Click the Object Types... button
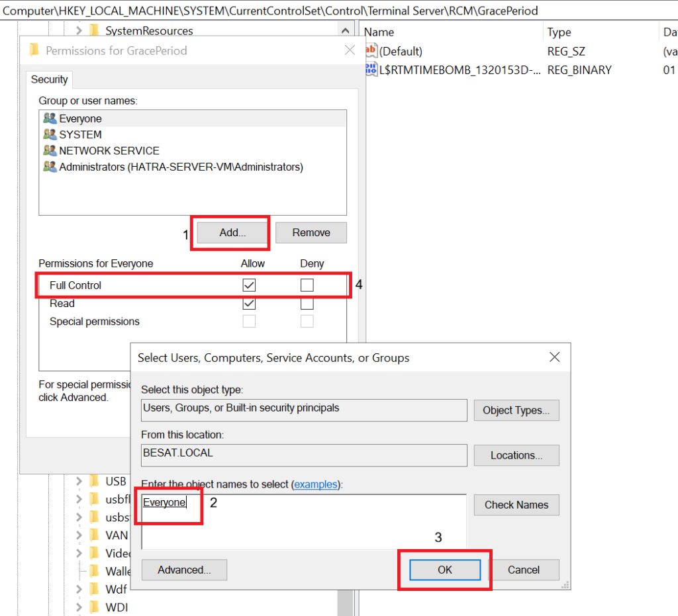This screenshot has height=616, width=678. point(516,410)
